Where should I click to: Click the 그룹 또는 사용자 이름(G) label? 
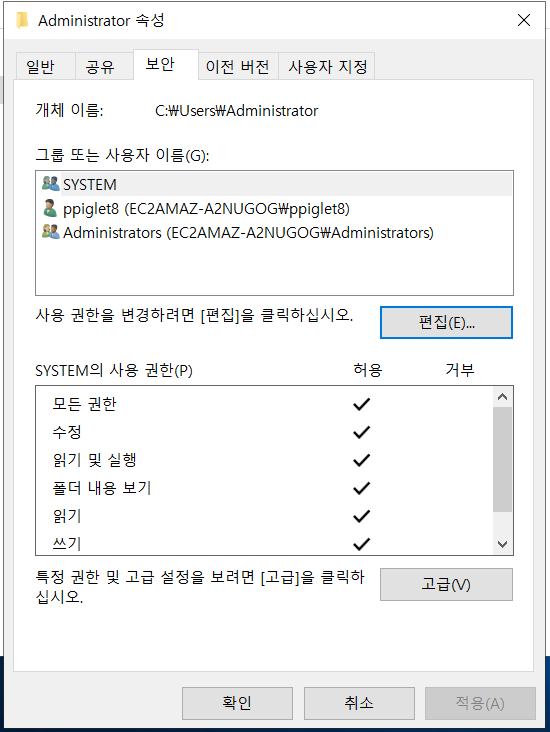click(x=122, y=155)
